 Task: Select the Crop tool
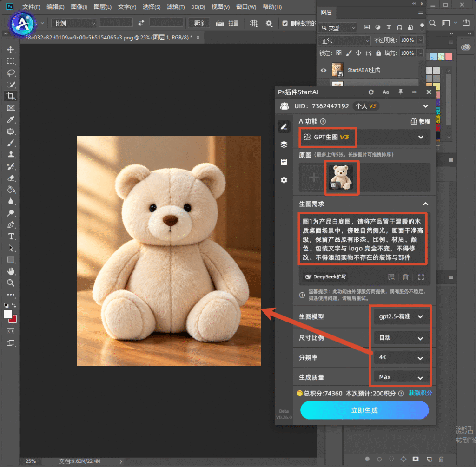[11, 96]
